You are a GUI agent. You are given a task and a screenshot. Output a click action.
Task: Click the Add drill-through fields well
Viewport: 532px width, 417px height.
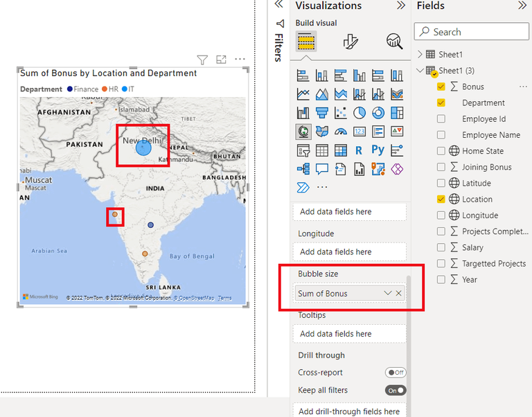pyautogui.click(x=349, y=411)
